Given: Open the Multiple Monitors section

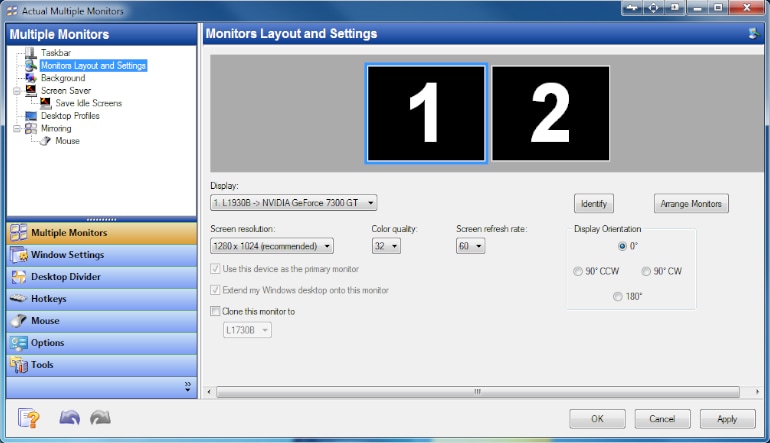Looking at the screenshot, I should (102, 233).
